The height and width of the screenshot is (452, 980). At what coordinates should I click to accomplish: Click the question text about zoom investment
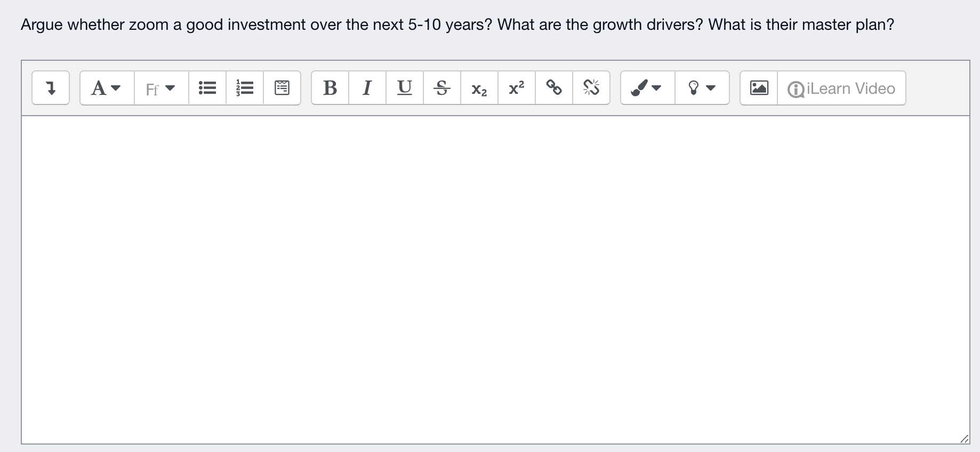tap(457, 25)
